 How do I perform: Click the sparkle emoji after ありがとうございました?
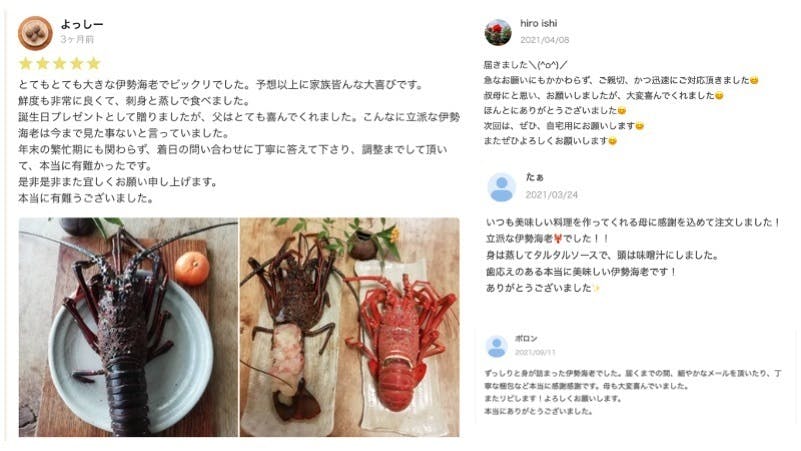click(596, 289)
